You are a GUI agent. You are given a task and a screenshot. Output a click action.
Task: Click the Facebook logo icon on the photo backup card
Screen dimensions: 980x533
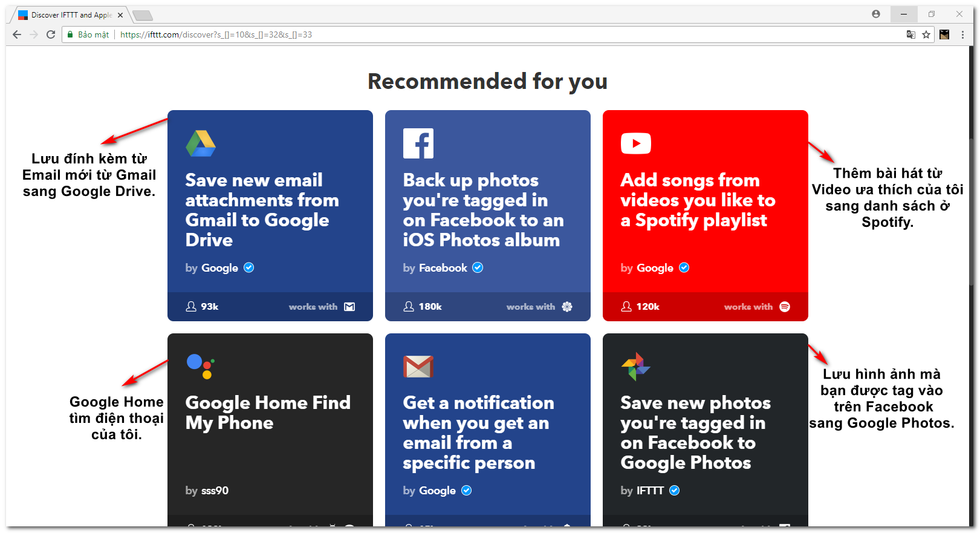(x=418, y=143)
